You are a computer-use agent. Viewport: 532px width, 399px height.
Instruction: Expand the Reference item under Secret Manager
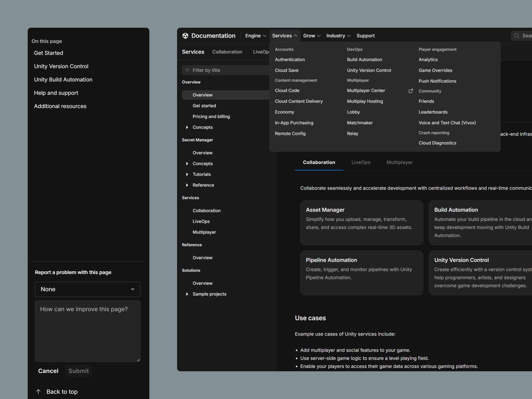pos(187,185)
